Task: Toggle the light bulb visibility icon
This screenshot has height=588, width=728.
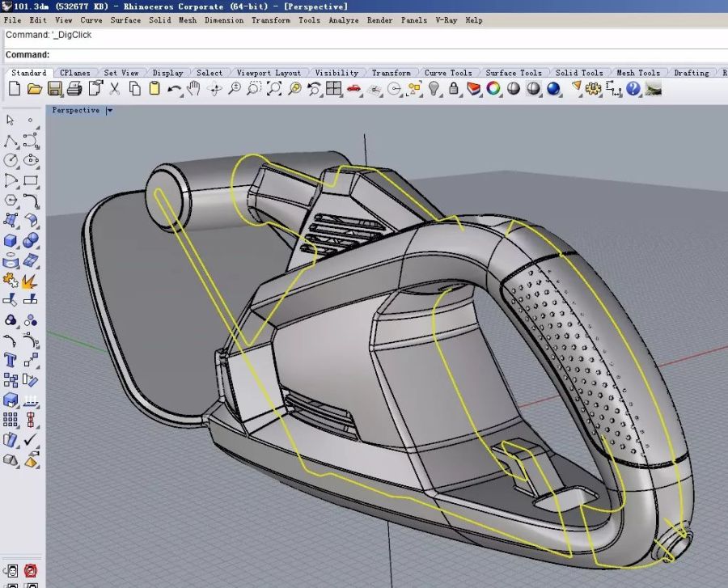Action: pos(434,89)
